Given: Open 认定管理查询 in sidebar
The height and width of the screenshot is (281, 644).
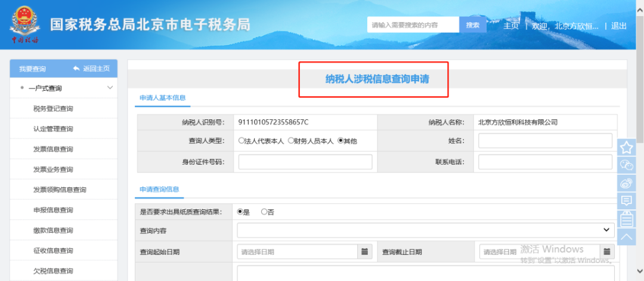Looking at the screenshot, I should (x=53, y=129).
